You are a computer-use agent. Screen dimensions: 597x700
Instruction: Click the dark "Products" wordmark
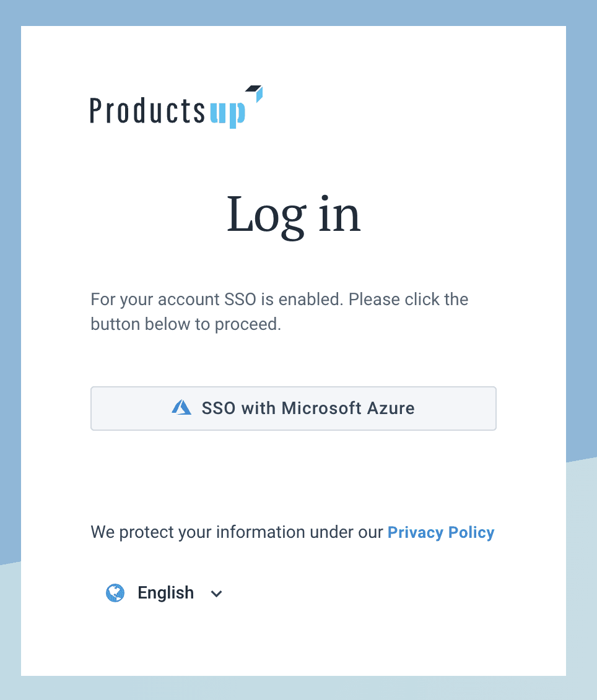147,111
